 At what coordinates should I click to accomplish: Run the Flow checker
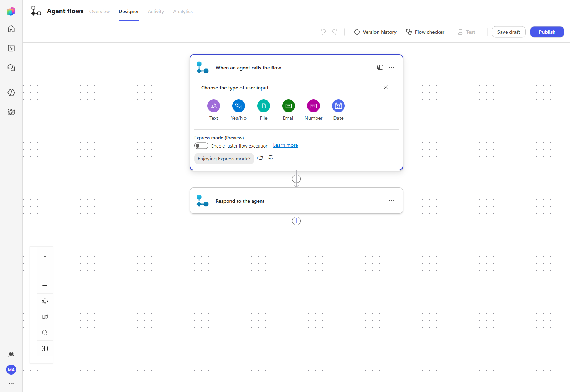click(x=425, y=32)
